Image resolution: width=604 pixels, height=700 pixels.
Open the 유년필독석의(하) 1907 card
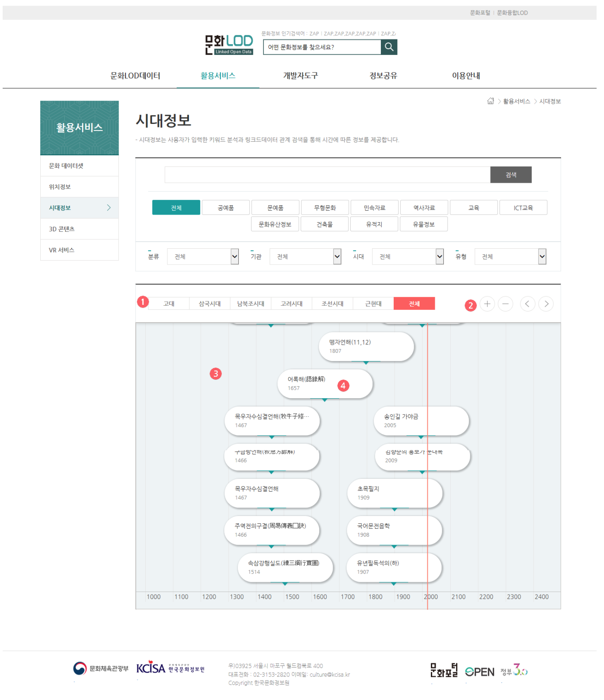tap(394, 567)
